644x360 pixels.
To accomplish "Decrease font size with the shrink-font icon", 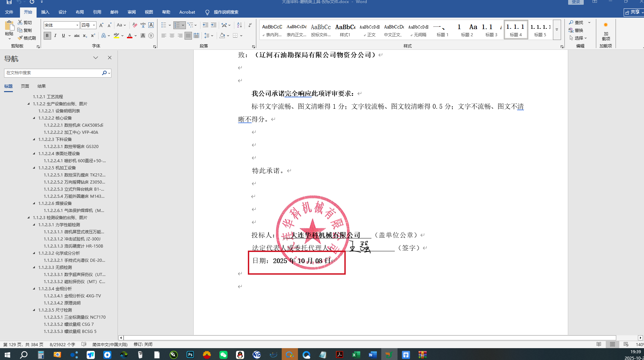I will (x=109, y=25).
